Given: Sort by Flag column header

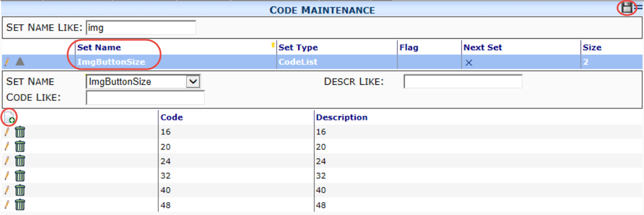Looking at the screenshot, I should (x=409, y=47).
